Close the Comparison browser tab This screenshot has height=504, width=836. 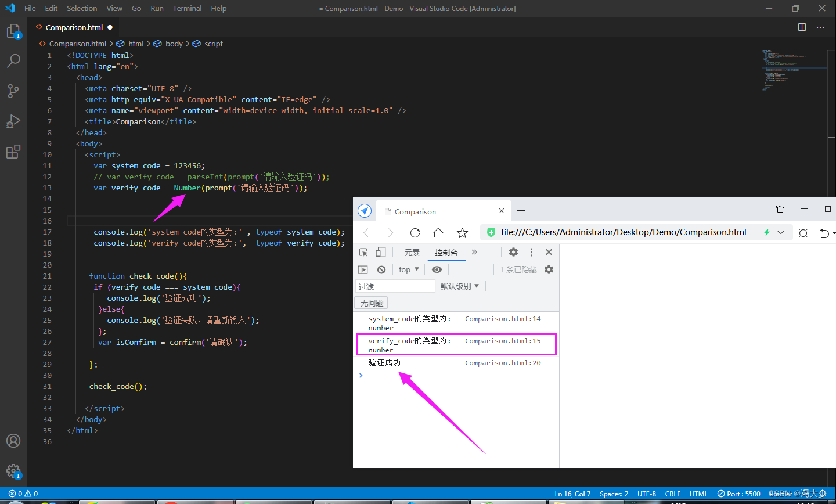tap(502, 211)
